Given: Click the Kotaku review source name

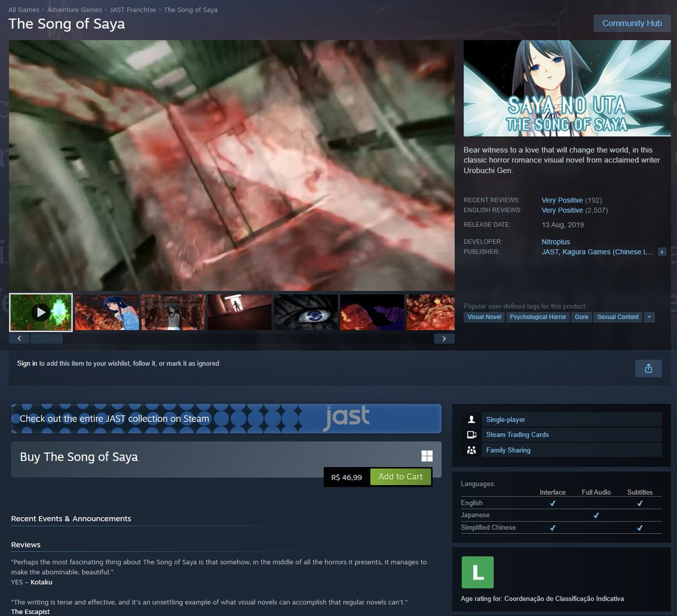Looking at the screenshot, I should click(41, 582).
